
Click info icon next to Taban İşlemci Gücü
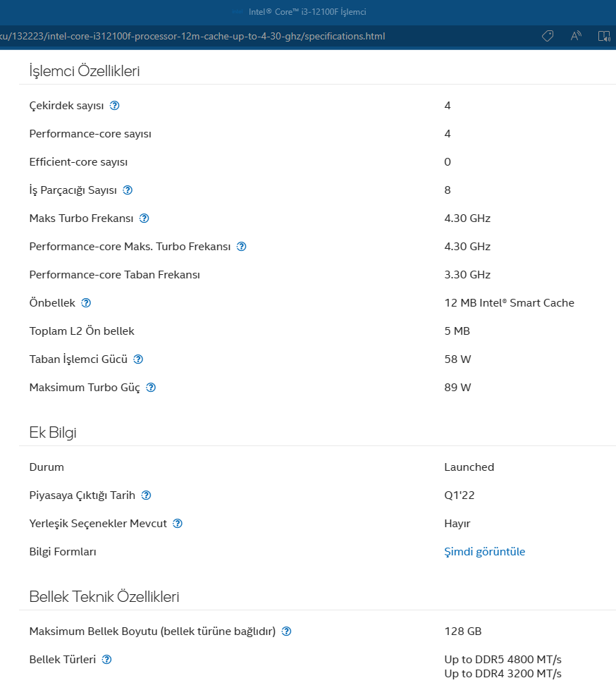pyautogui.click(x=138, y=359)
